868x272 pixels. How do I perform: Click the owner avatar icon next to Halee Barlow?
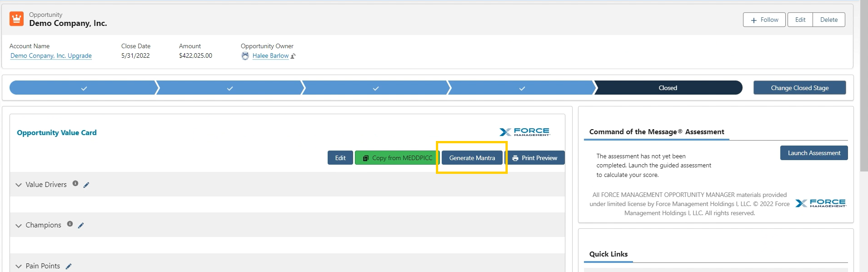pos(245,56)
